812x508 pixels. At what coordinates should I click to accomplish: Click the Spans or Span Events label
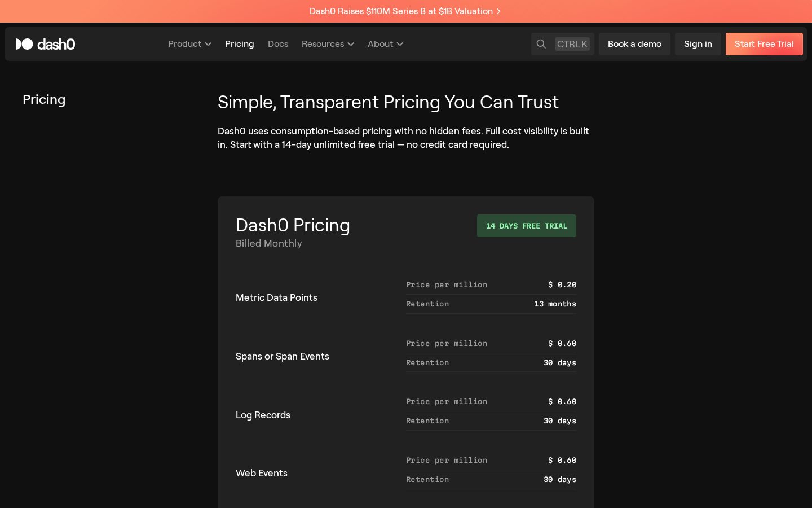pos(283,356)
